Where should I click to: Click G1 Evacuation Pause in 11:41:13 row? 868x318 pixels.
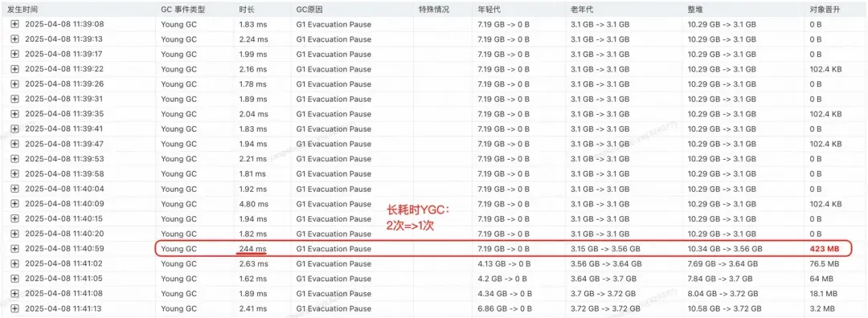tap(334, 308)
